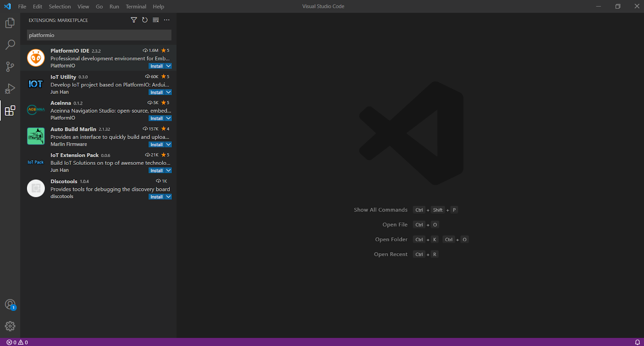
Task: Open the View menu
Action: pos(83,6)
